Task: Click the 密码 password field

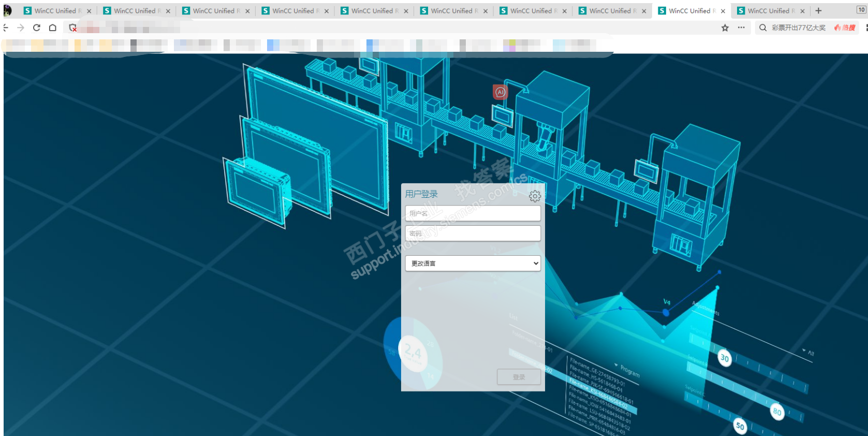Action: coord(473,234)
